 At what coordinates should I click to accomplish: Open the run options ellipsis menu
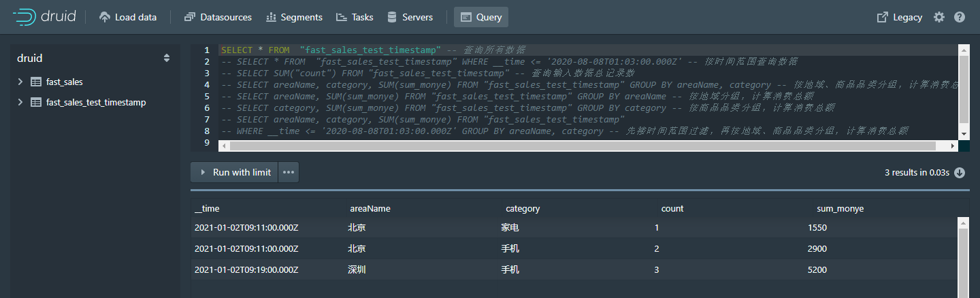click(x=289, y=173)
